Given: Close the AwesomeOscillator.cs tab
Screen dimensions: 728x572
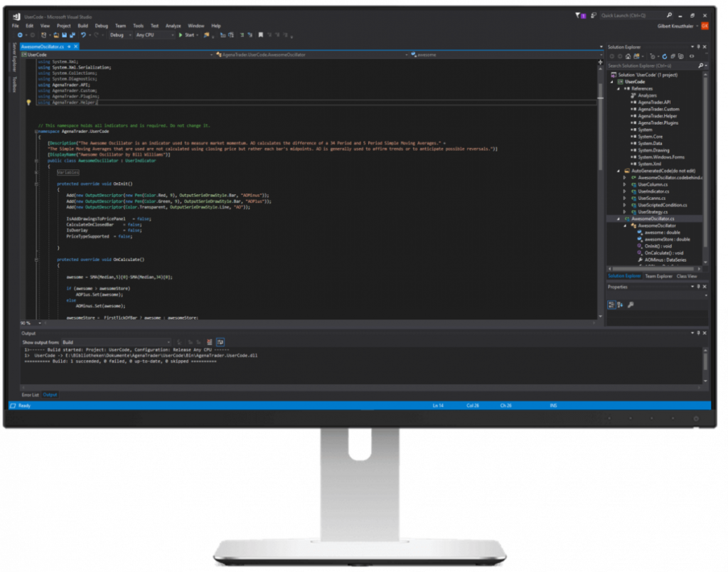Looking at the screenshot, I should 75,47.
